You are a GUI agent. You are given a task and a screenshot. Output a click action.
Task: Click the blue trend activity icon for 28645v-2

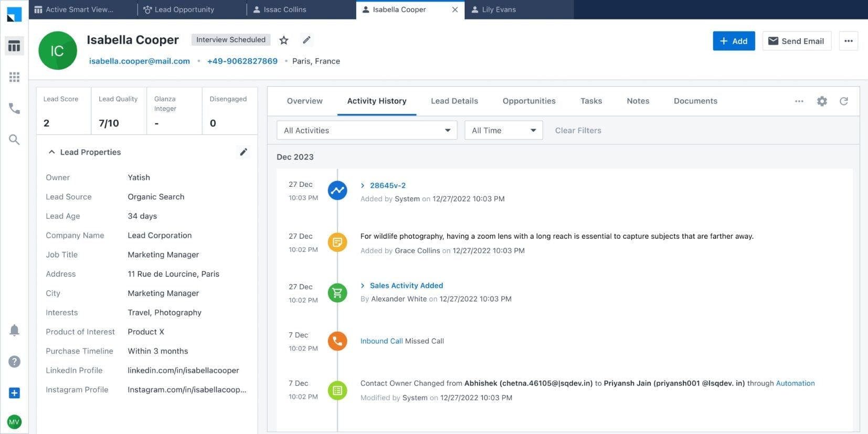337,190
